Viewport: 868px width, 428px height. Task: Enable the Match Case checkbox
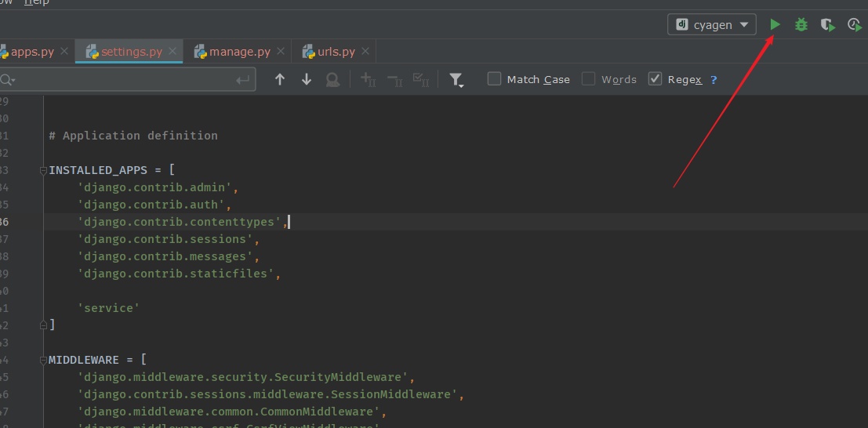coord(494,78)
